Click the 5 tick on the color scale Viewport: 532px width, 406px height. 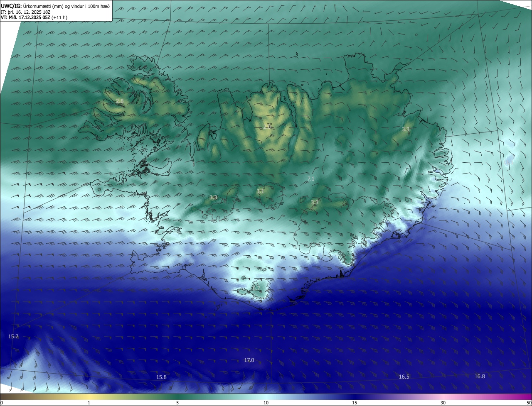point(177,403)
